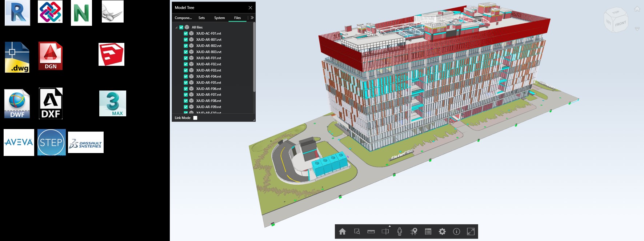Show model information icon
The width and height of the screenshot is (644, 241).
(456, 232)
